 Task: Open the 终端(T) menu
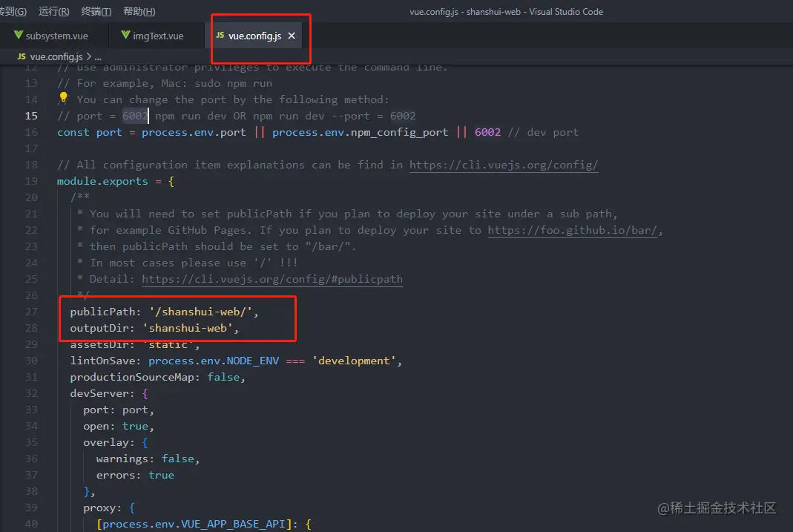pyautogui.click(x=96, y=11)
